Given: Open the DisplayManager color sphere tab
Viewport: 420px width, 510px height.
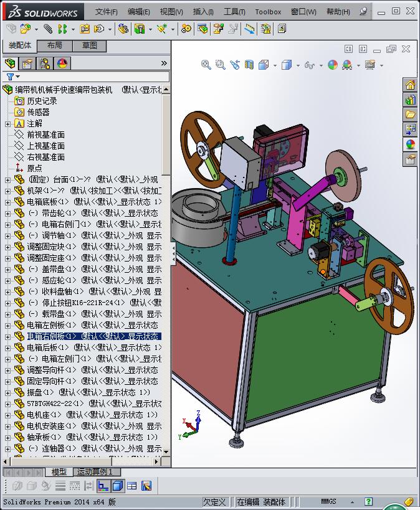Looking at the screenshot, I should pyautogui.click(x=62, y=63).
